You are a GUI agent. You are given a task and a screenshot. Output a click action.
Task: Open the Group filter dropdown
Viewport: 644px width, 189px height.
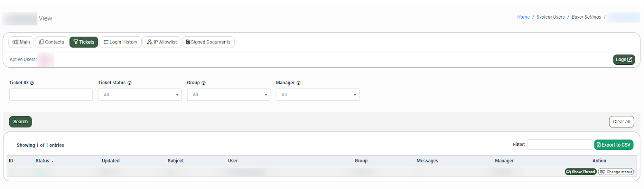(229, 95)
